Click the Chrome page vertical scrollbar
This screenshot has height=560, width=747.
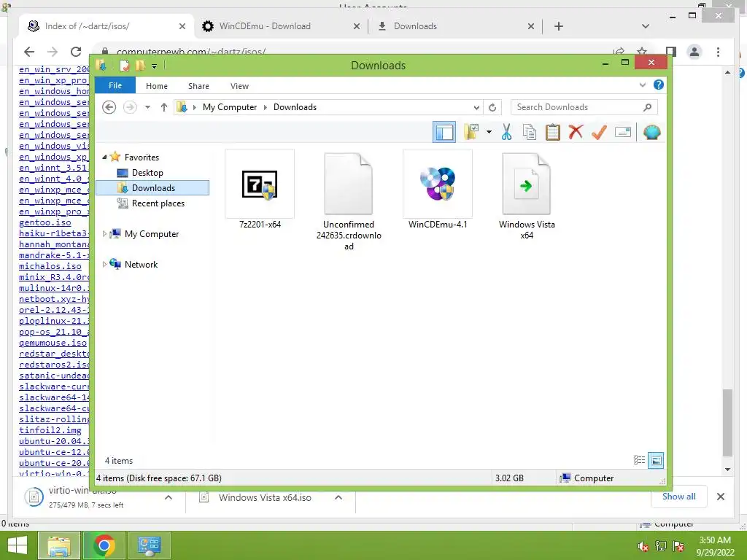tap(727, 422)
